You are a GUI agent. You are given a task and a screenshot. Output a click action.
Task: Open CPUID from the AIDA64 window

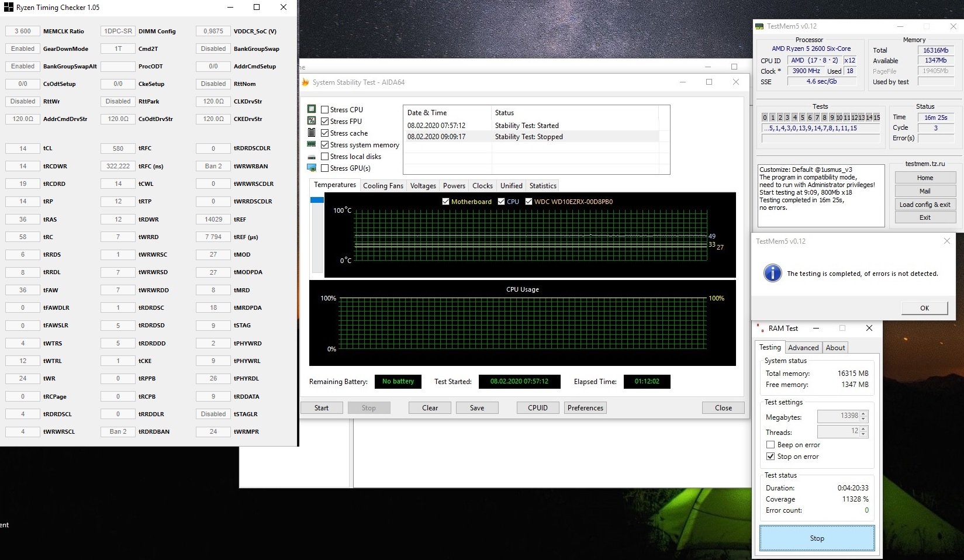tap(538, 408)
